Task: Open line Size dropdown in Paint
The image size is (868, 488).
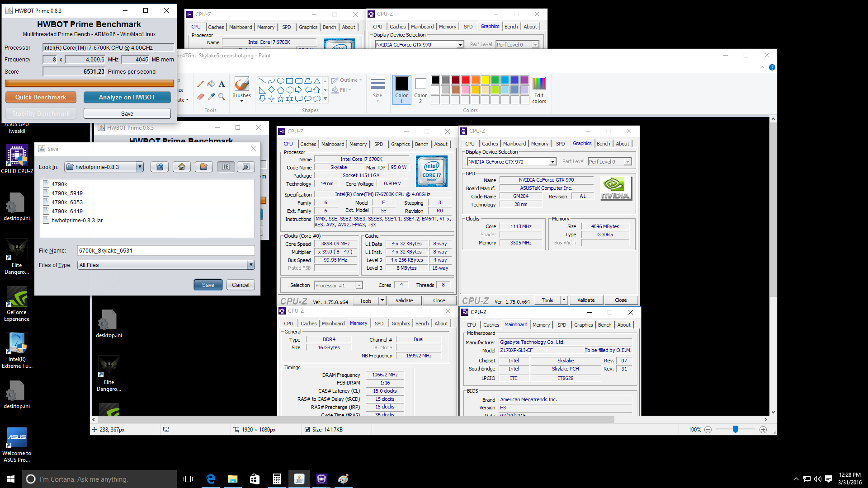Action: (x=377, y=89)
